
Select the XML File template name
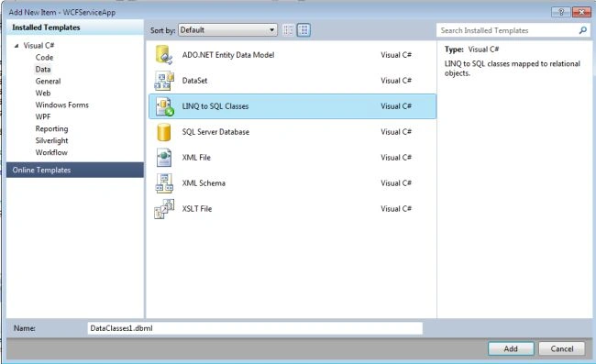click(x=196, y=158)
